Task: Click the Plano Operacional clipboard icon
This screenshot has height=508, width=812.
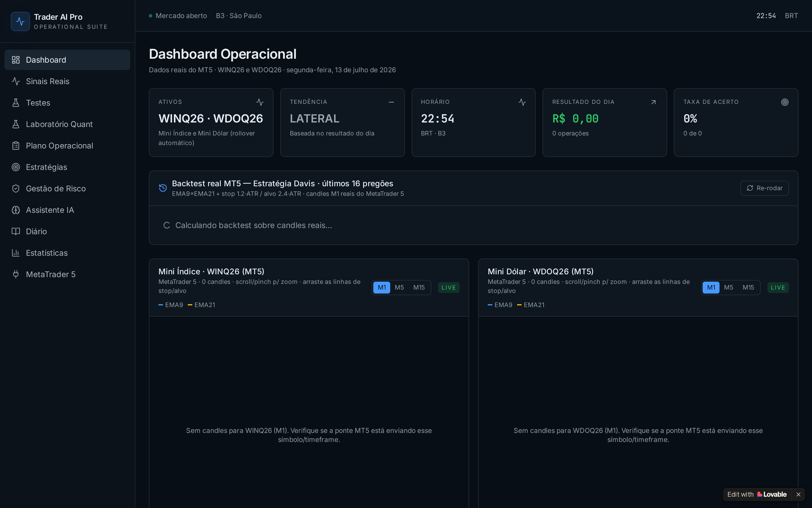Action: click(x=16, y=146)
